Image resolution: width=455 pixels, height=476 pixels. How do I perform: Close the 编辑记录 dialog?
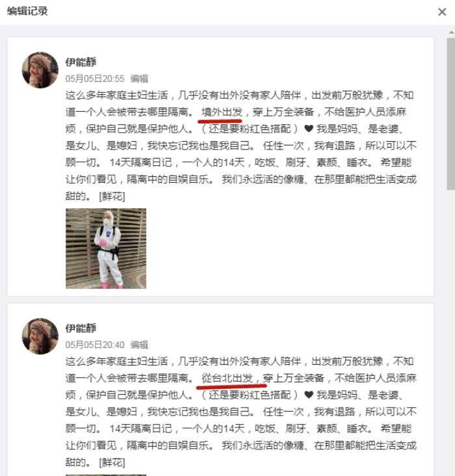click(x=442, y=12)
